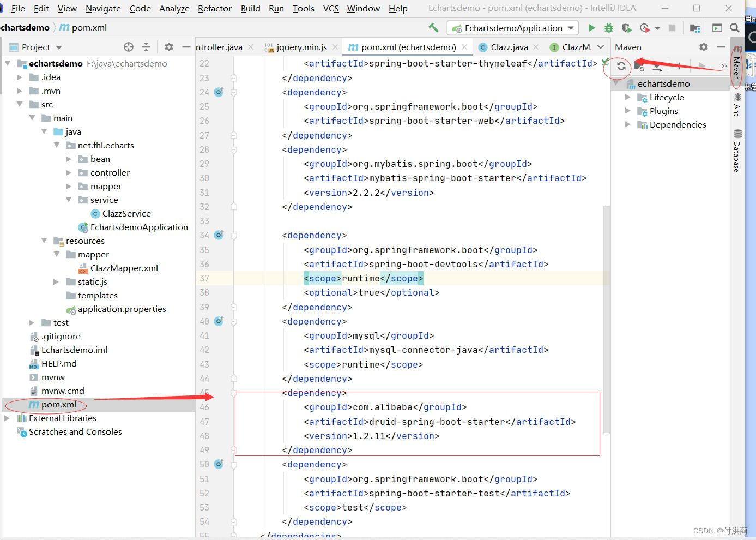This screenshot has height=540, width=756.
Task: Open the File menu
Action: pos(18,8)
